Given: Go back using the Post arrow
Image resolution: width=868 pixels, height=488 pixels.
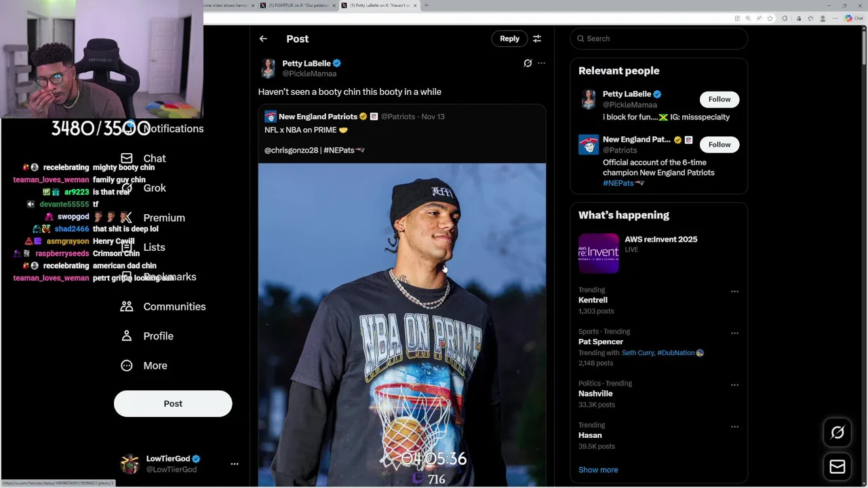Looking at the screenshot, I should (x=263, y=39).
